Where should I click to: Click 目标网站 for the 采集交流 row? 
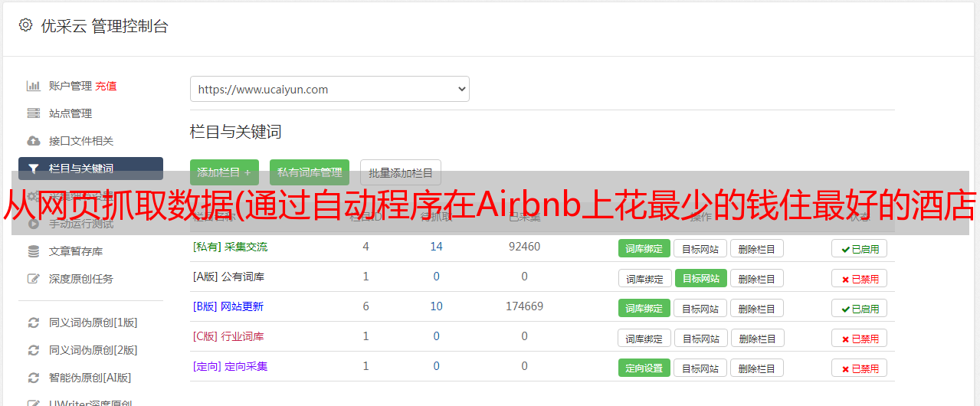point(700,248)
